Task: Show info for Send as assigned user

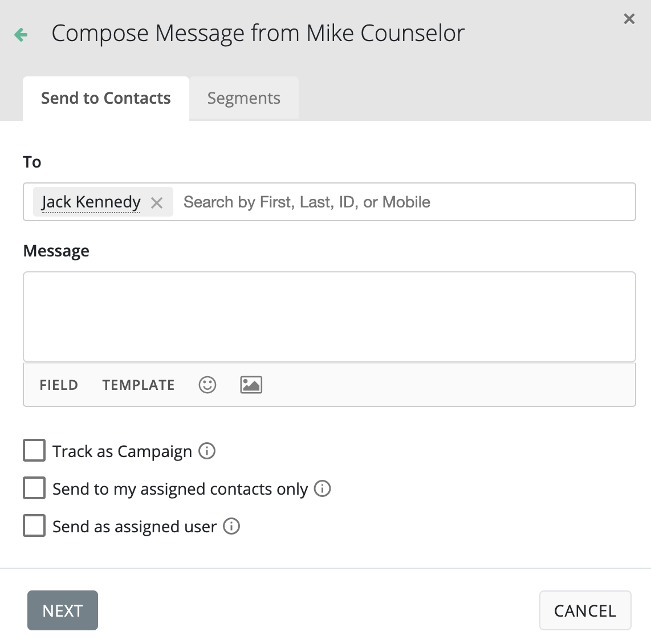Action: (x=231, y=526)
